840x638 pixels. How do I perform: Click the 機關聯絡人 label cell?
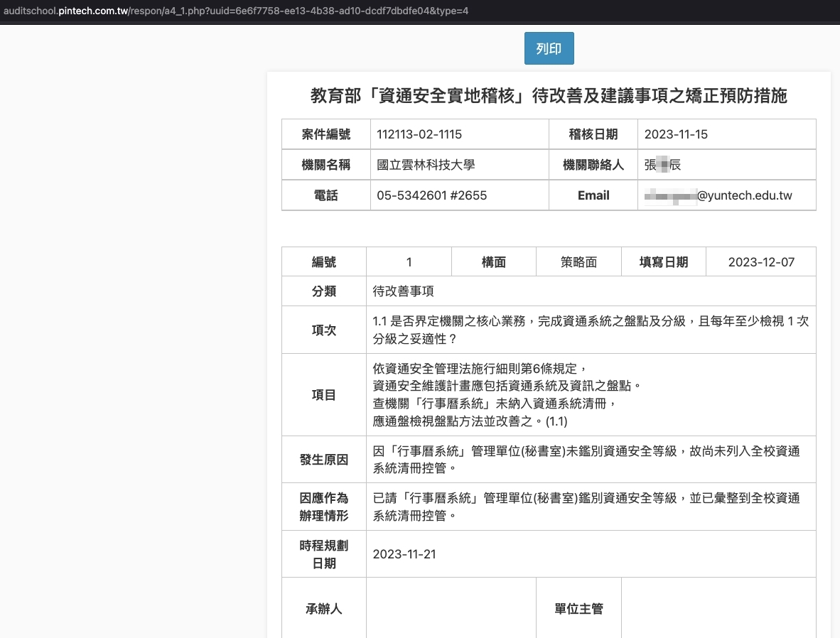593,165
